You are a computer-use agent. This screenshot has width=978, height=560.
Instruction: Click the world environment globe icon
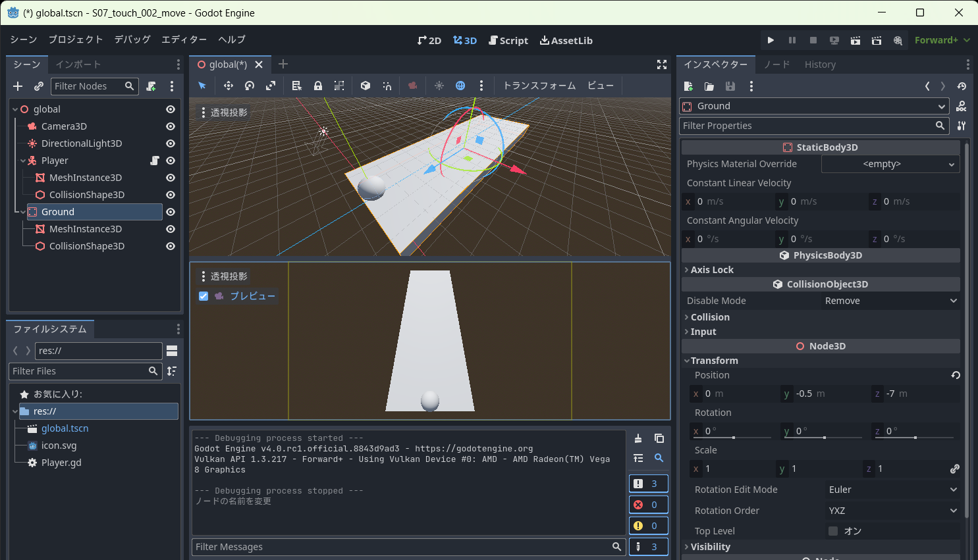[x=460, y=86]
